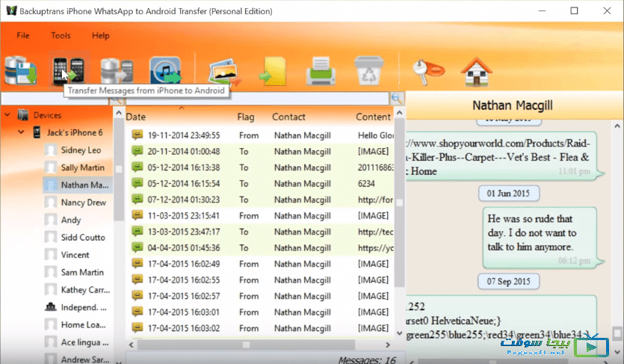Click the export messages to file icon
The height and width of the screenshot is (364, 624).
(273, 71)
